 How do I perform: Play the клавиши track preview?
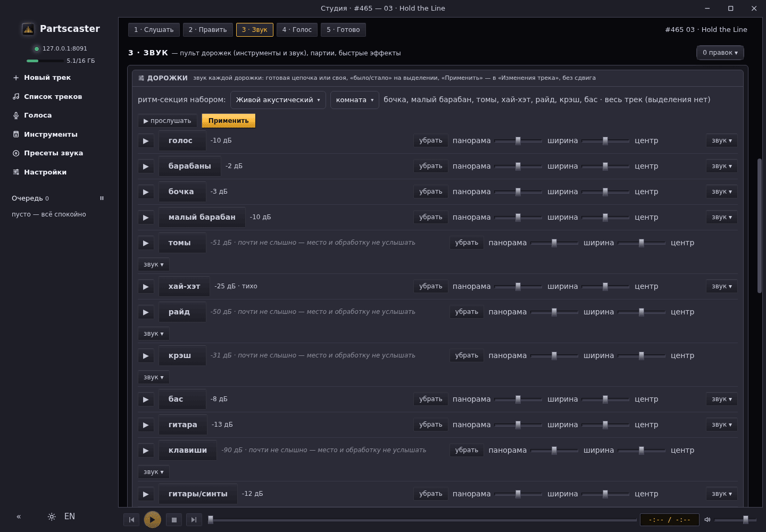[x=146, y=451]
